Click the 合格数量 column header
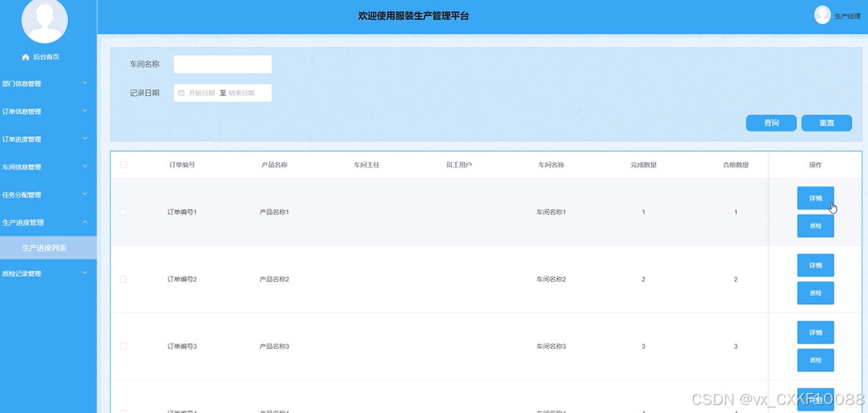868x413 pixels. (x=735, y=165)
